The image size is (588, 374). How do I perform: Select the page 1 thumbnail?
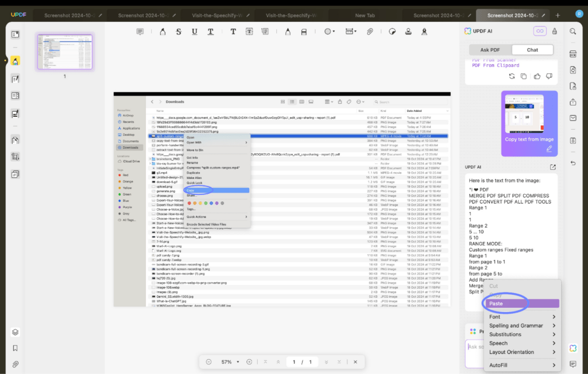[x=64, y=52]
